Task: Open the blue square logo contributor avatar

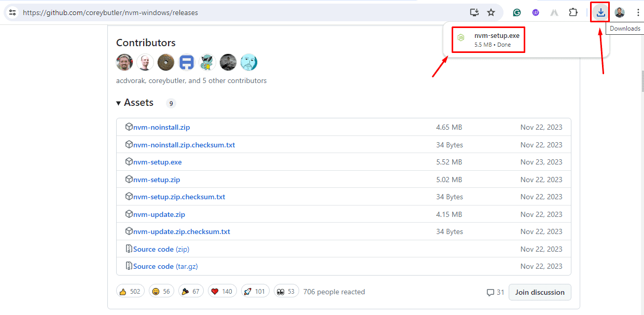Action: coord(187,62)
